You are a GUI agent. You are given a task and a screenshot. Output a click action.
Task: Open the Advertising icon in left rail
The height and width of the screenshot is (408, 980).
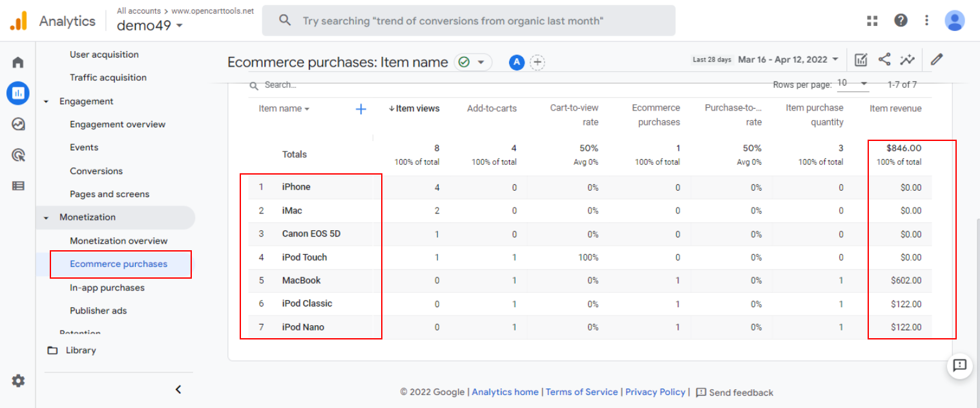18,155
